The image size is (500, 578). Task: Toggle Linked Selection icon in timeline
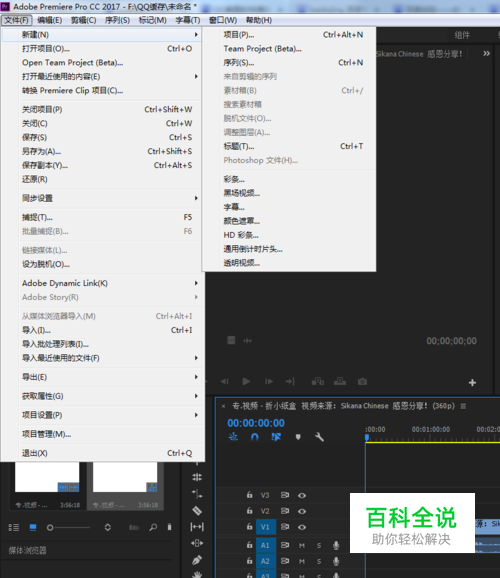[x=276, y=437]
